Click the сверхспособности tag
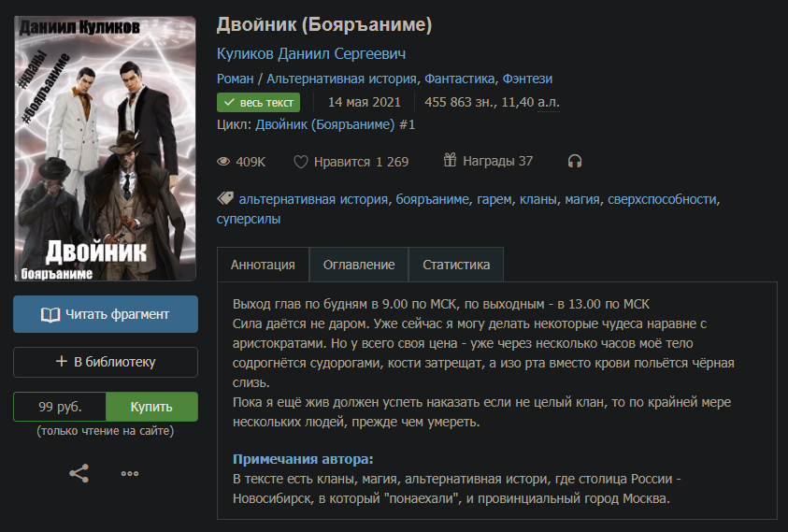Image resolution: width=788 pixels, height=532 pixels. 662,199
